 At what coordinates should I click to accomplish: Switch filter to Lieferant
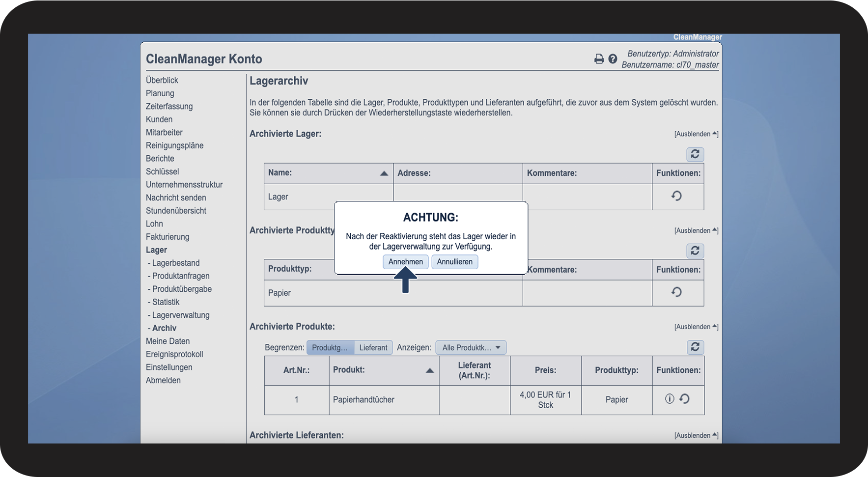373,348
